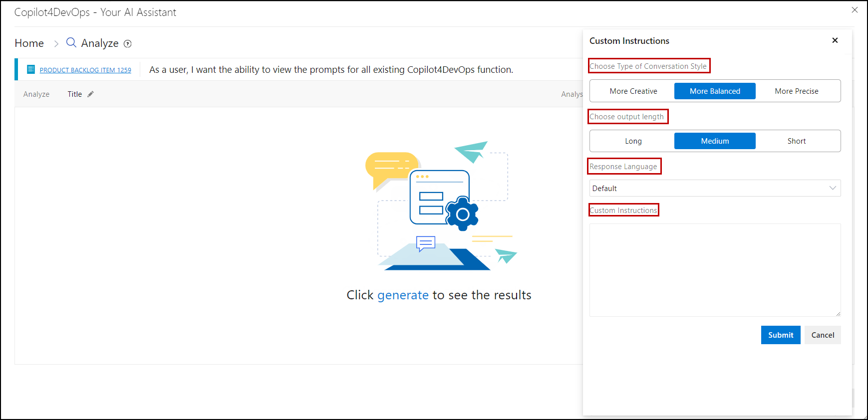The height and width of the screenshot is (420, 868).
Task: Click the 'Choose Type of Conversation Style' label
Action: [648, 66]
